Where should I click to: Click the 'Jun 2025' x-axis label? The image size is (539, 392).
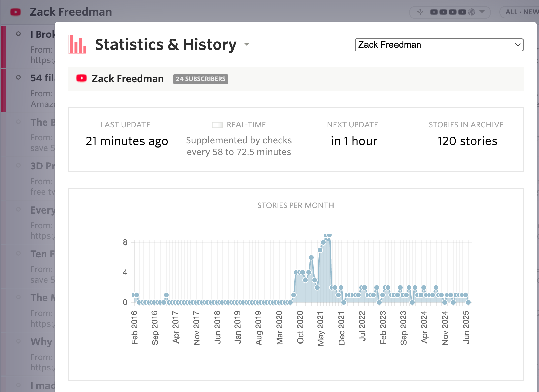pos(466,327)
